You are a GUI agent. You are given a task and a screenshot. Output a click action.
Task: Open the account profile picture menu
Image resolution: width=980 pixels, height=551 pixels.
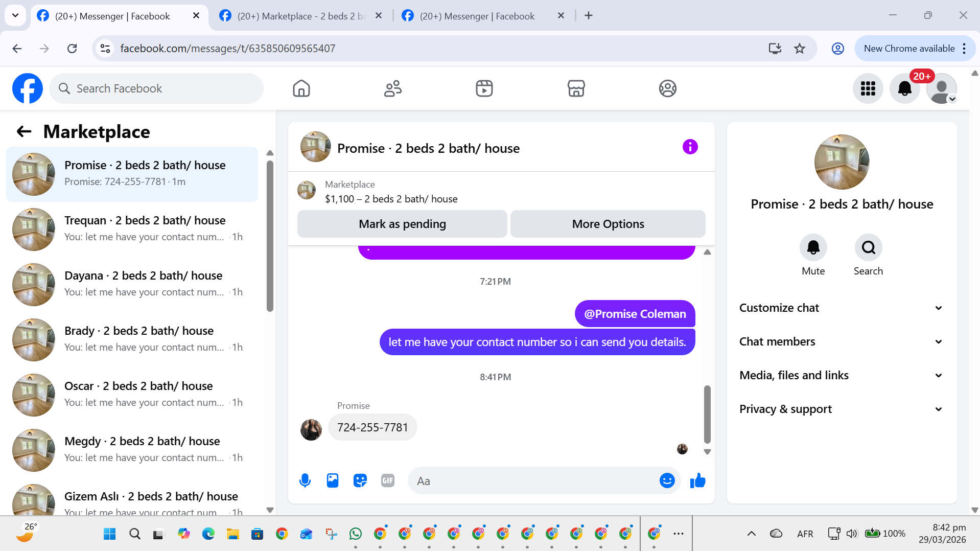coord(942,88)
